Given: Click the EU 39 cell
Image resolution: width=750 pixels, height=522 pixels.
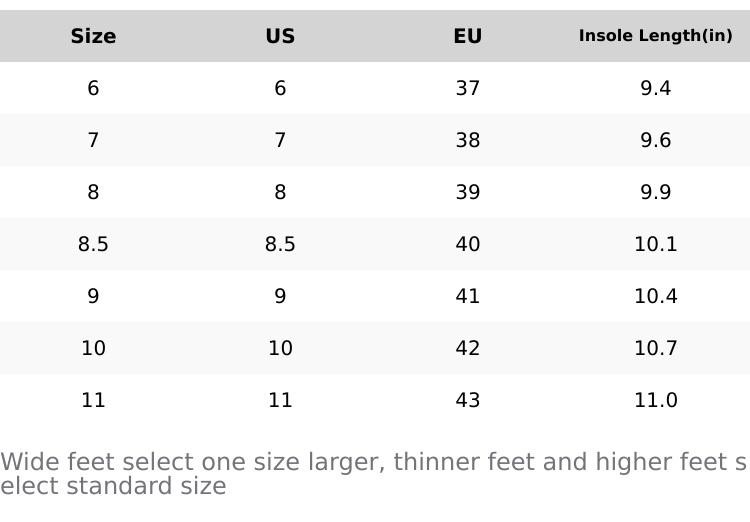Looking at the screenshot, I should click(x=468, y=192).
